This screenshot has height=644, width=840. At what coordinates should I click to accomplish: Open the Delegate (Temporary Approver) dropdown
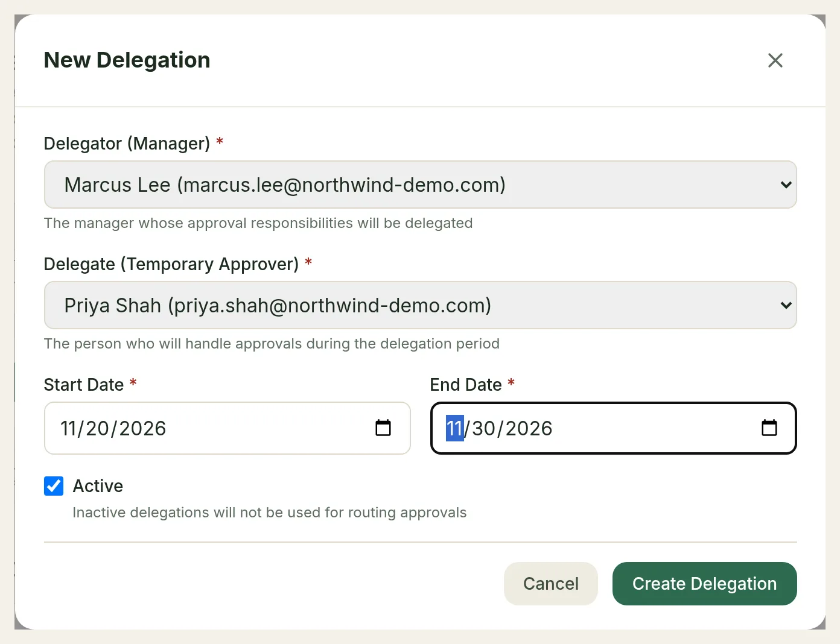421,305
